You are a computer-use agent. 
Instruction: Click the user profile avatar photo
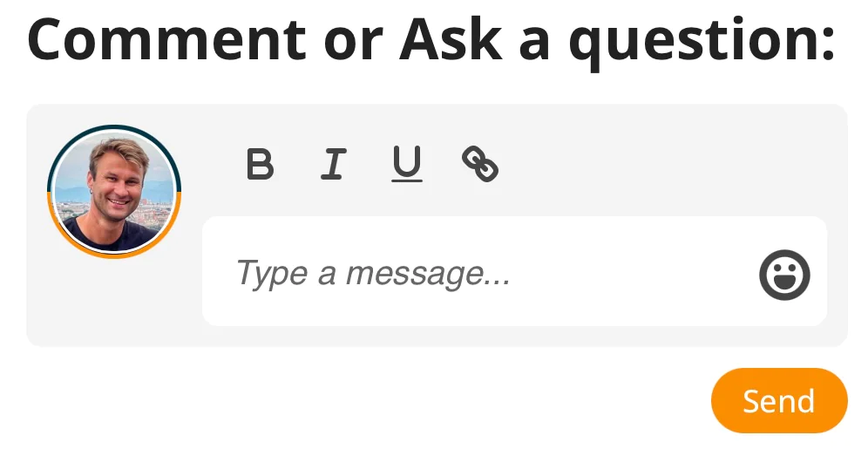(114, 192)
